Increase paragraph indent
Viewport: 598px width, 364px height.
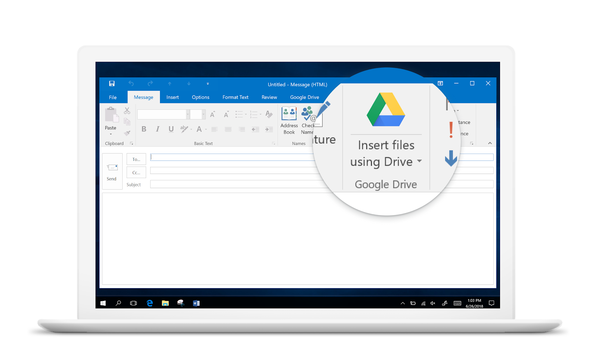(269, 130)
